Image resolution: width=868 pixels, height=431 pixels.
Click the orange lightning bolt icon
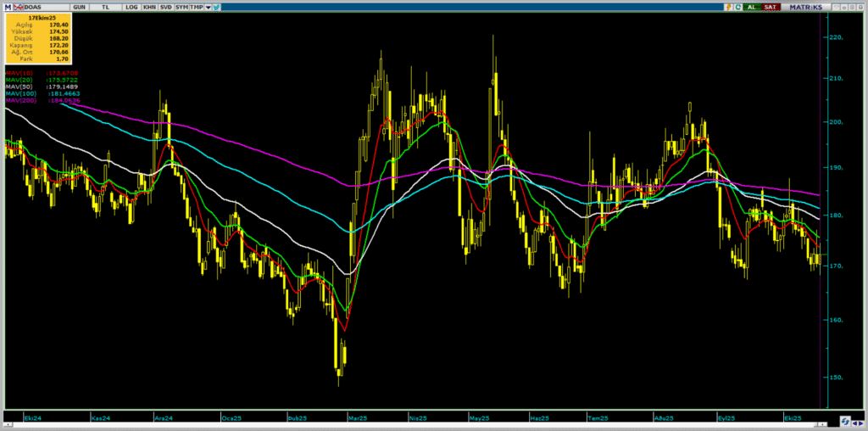(x=728, y=7)
